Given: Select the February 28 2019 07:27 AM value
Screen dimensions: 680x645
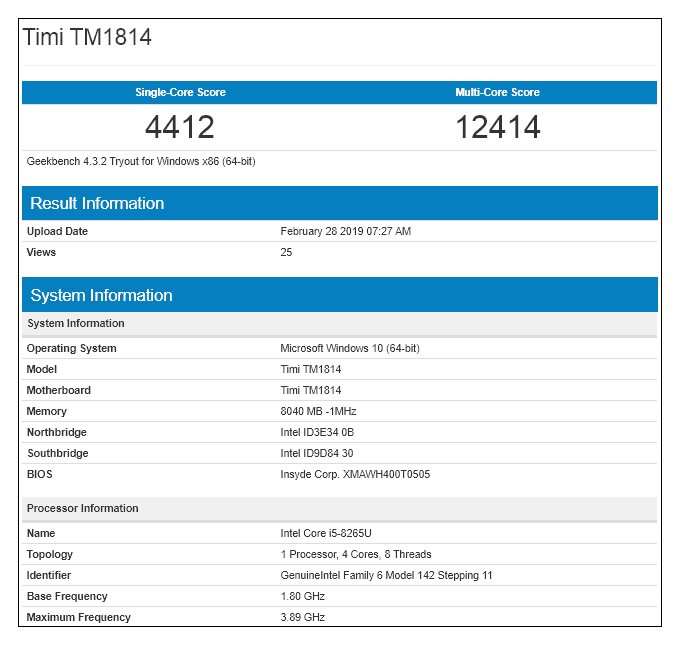Looking at the screenshot, I should pyautogui.click(x=346, y=231).
